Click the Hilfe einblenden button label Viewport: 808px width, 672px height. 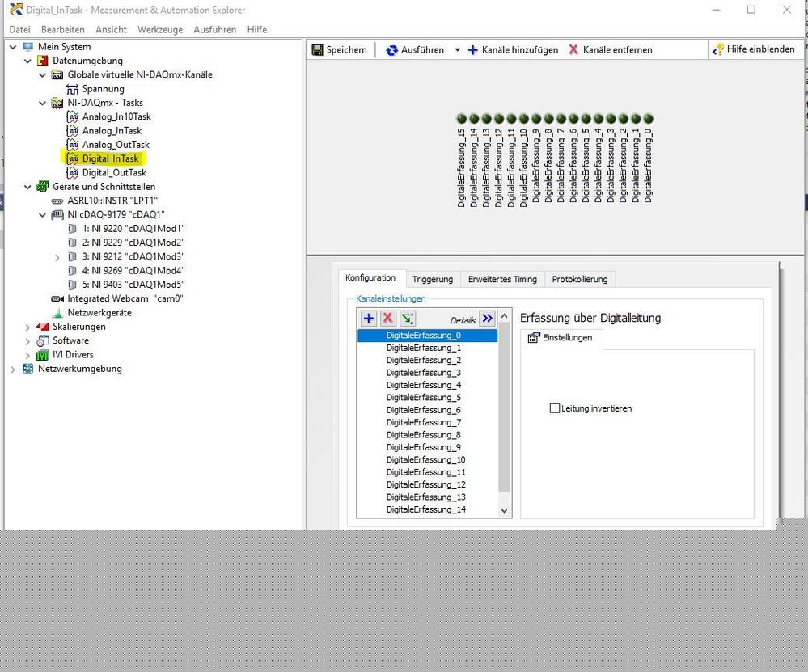(x=760, y=49)
